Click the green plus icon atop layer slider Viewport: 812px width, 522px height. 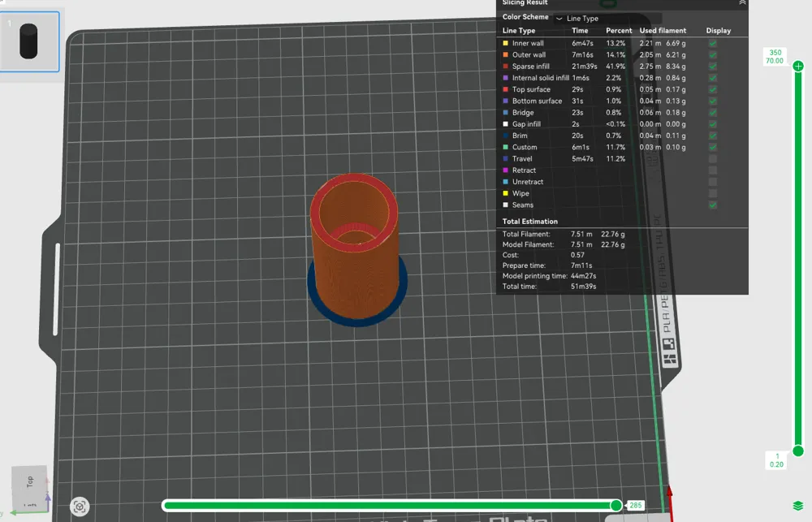coord(798,66)
